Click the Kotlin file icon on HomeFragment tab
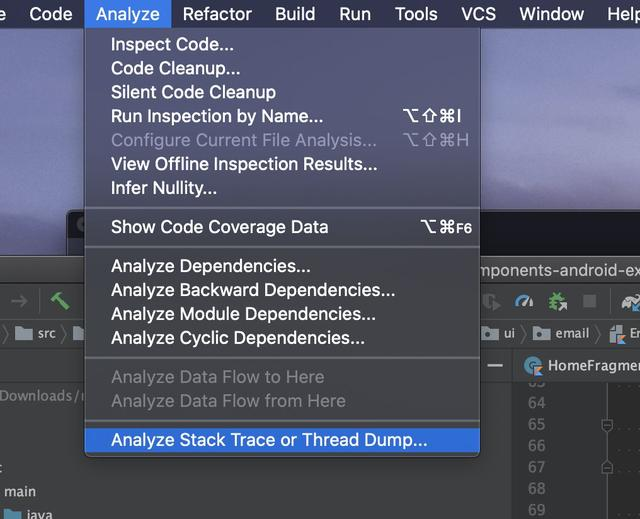 pyautogui.click(x=533, y=366)
